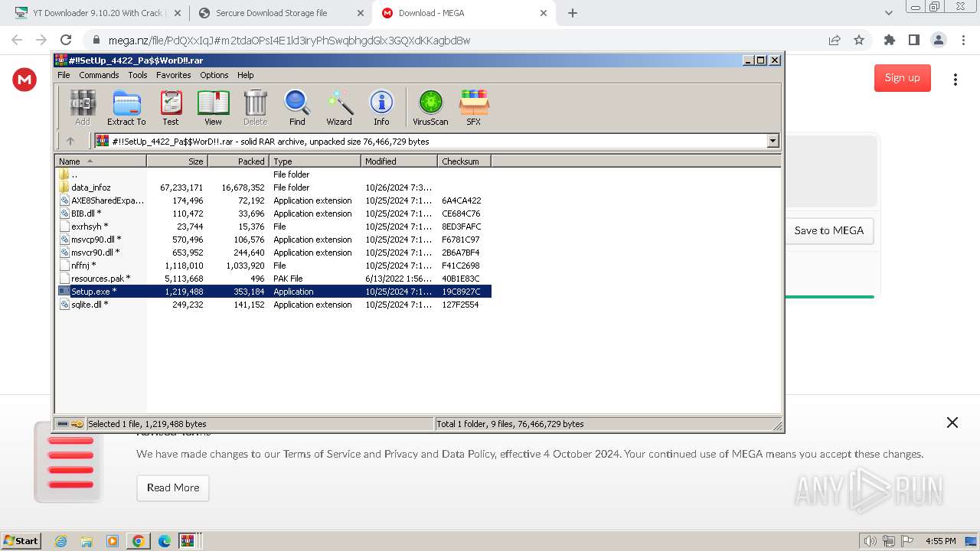Sort by Packed column header
Viewport: 980px width, 551px height.
coord(238,161)
